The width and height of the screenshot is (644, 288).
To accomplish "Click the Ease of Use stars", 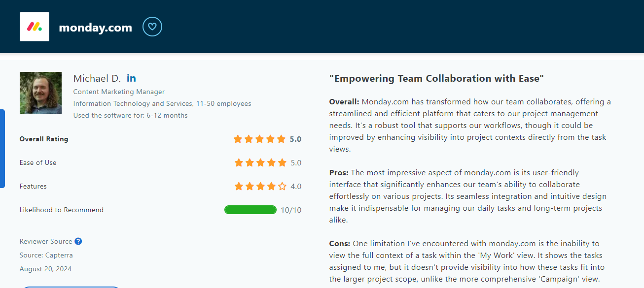I will [x=260, y=162].
